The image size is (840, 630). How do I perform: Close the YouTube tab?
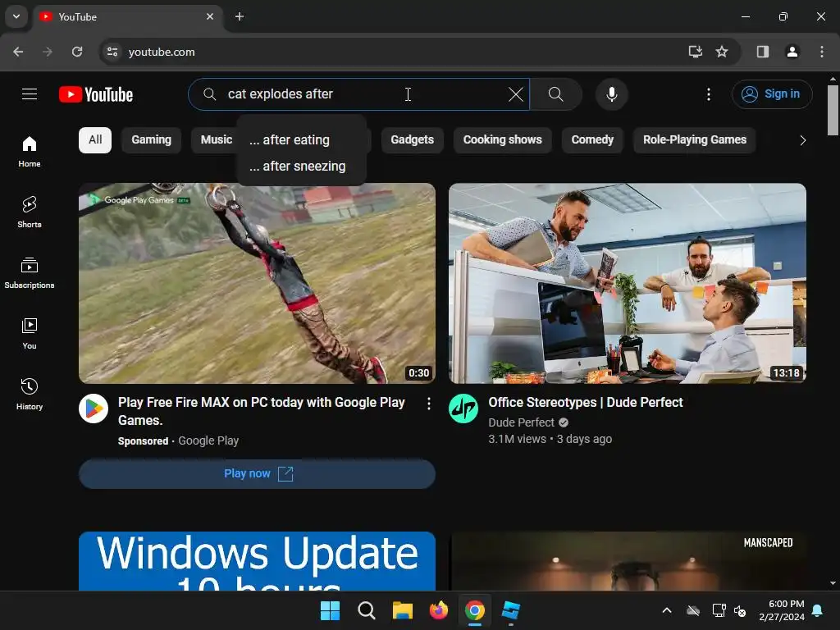[210, 16]
